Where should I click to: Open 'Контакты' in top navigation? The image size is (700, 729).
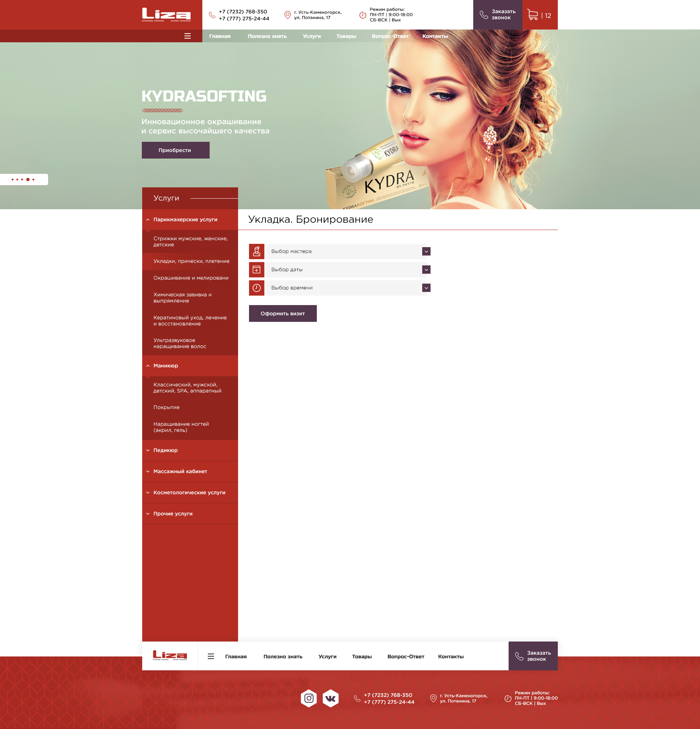pos(435,36)
